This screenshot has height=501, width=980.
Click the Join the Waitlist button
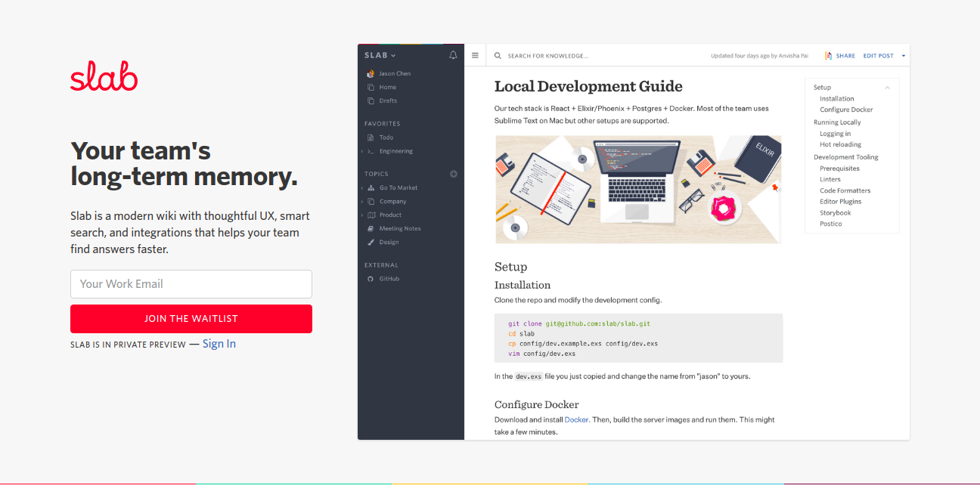(191, 319)
